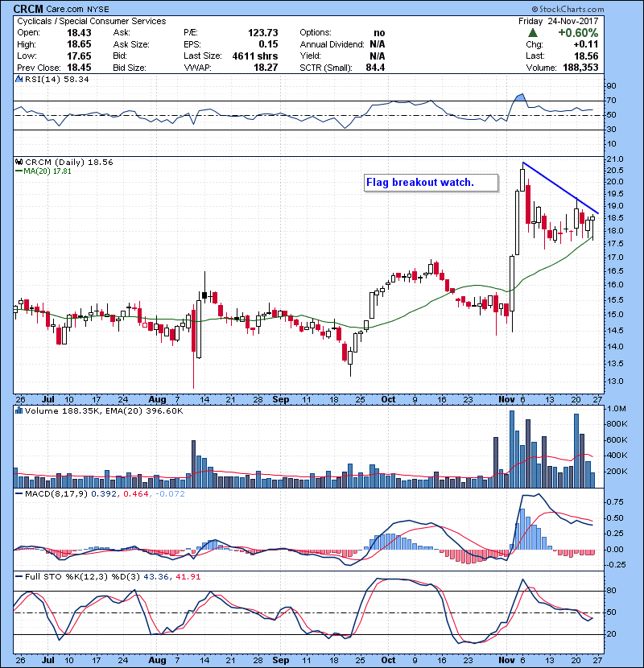Click the Last price 18.56 in header
This screenshot has height=668, width=644.
point(586,56)
